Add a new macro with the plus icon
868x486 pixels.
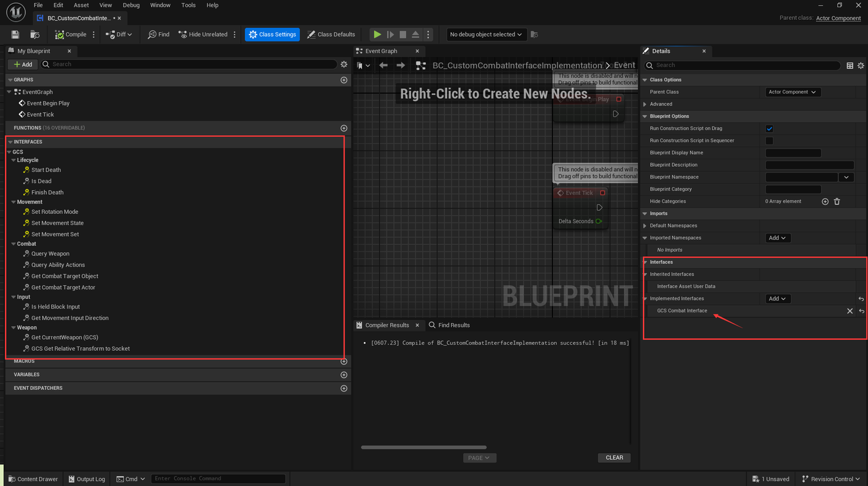344,361
